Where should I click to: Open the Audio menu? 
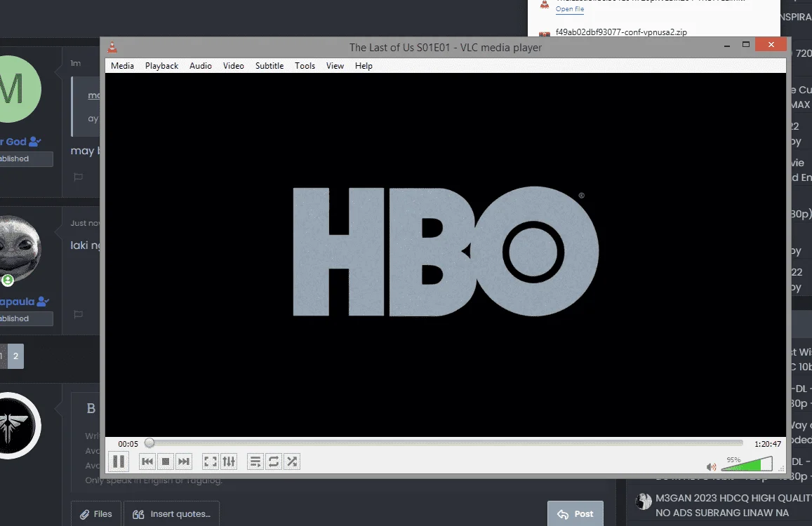(x=201, y=66)
